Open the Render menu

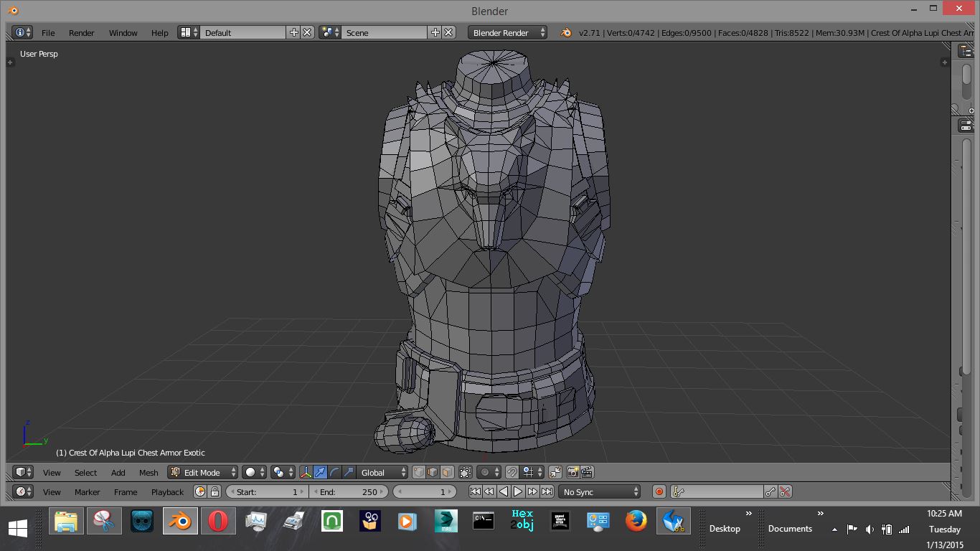click(82, 33)
